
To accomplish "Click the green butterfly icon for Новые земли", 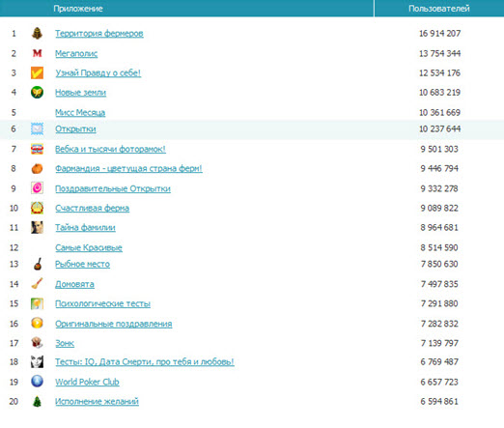I will [37, 93].
